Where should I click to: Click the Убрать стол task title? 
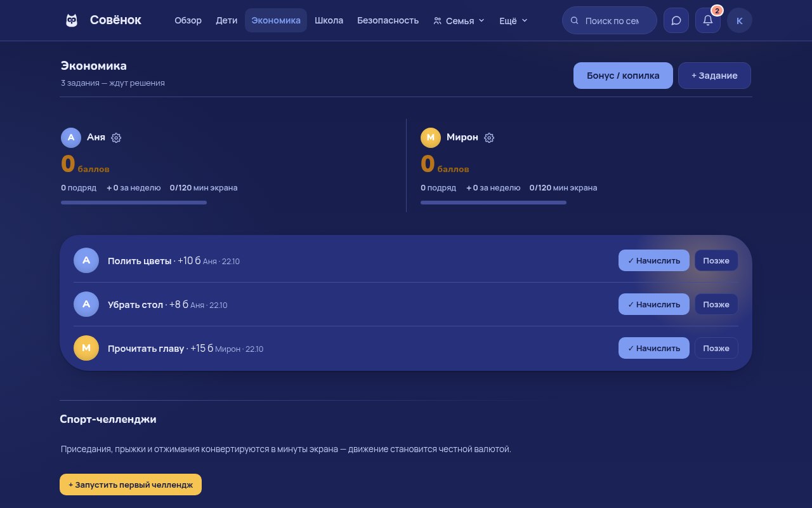[x=135, y=305]
